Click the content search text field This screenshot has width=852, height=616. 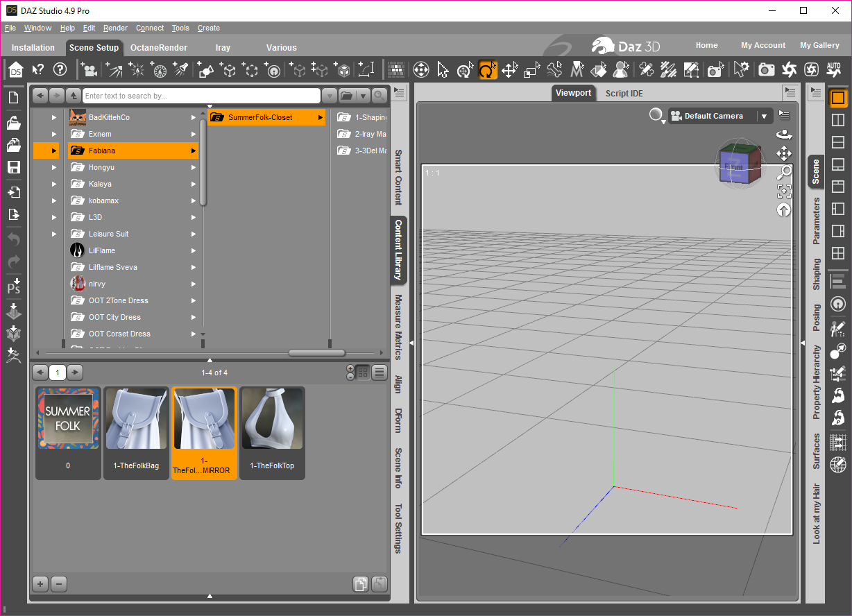coord(201,96)
